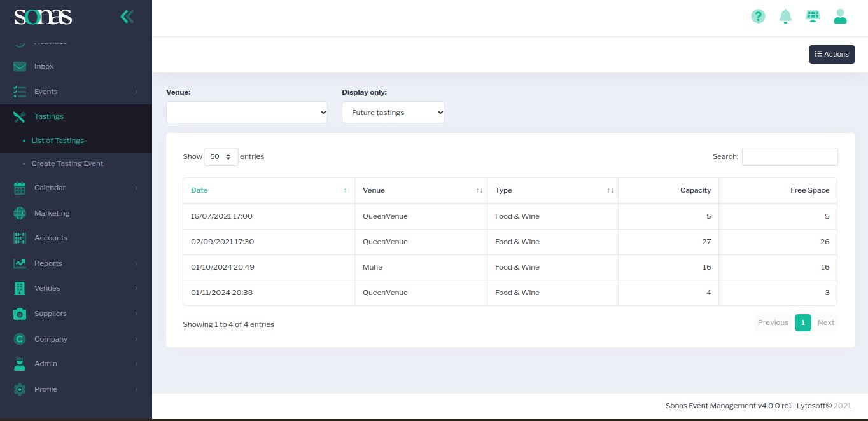868x421 pixels.
Task: Open the notifications bell icon
Action: [785, 17]
